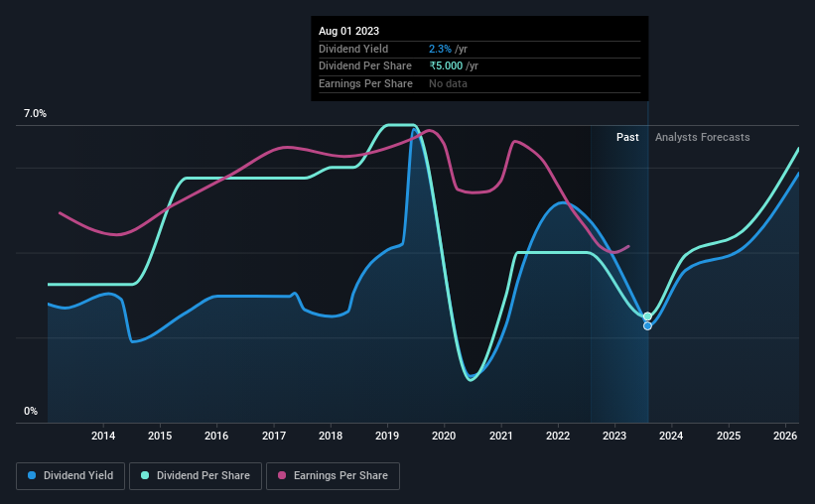815x504 pixels.
Task: Click the Past section label
Action: [x=627, y=137]
